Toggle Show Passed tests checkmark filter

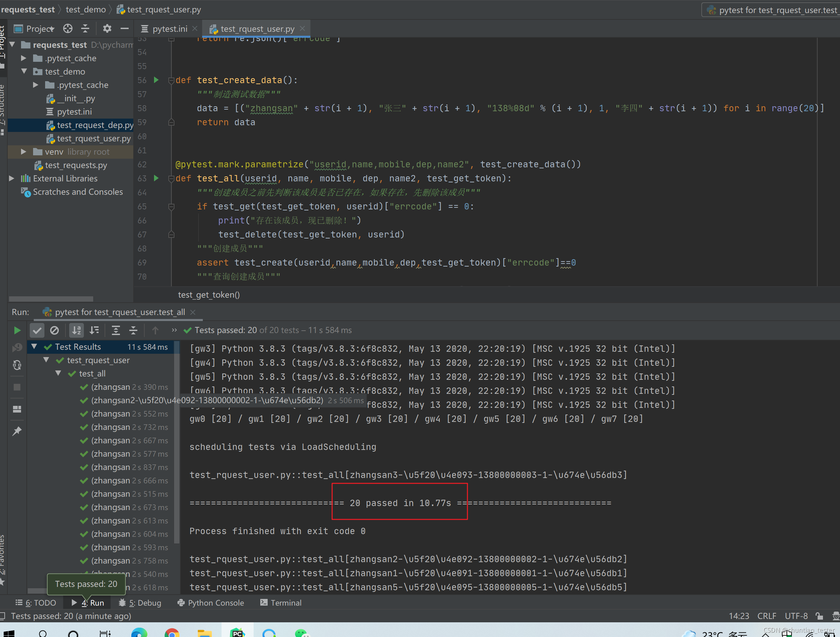[37, 330]
